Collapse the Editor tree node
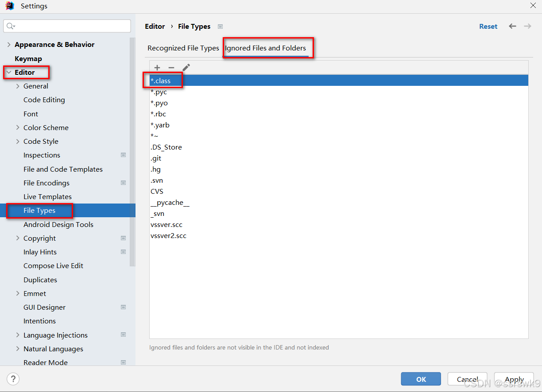The height and width of the screenshot is (392, 542). click(9, 72)
